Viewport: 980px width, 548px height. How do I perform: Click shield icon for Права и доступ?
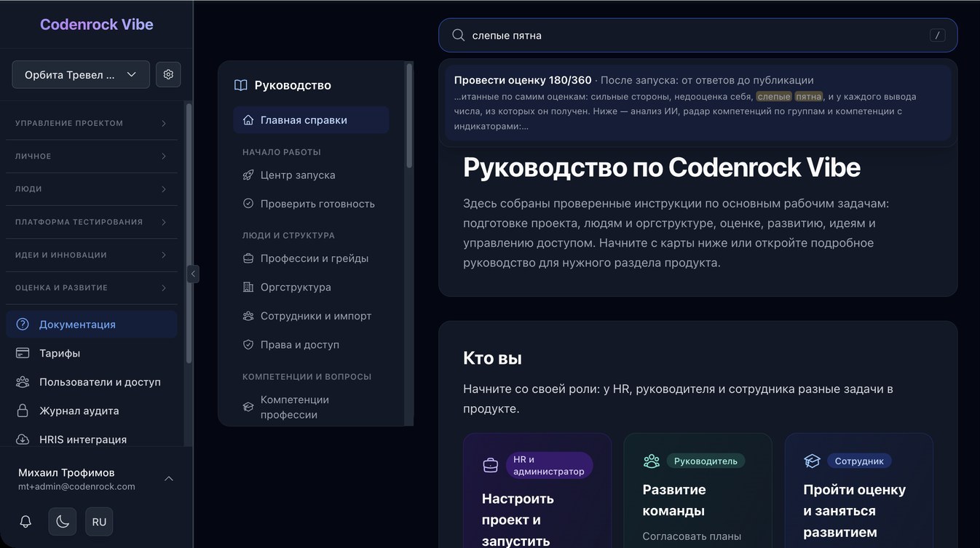point(248,345)
